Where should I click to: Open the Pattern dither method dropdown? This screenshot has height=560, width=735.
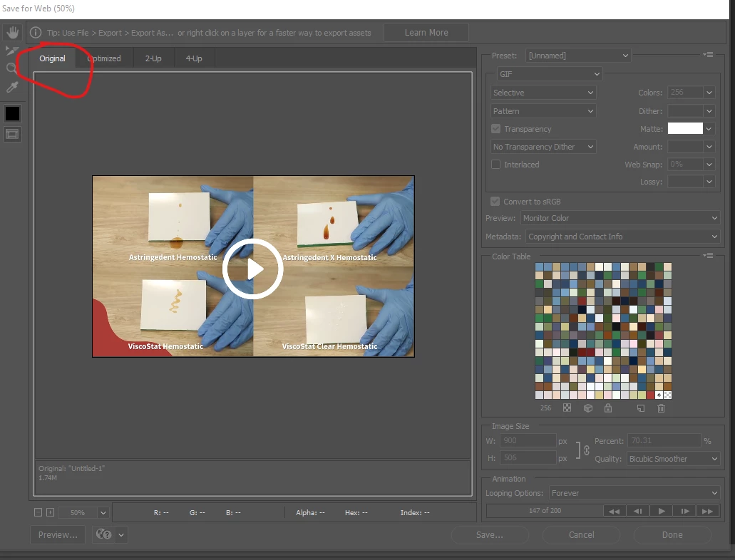543,111
